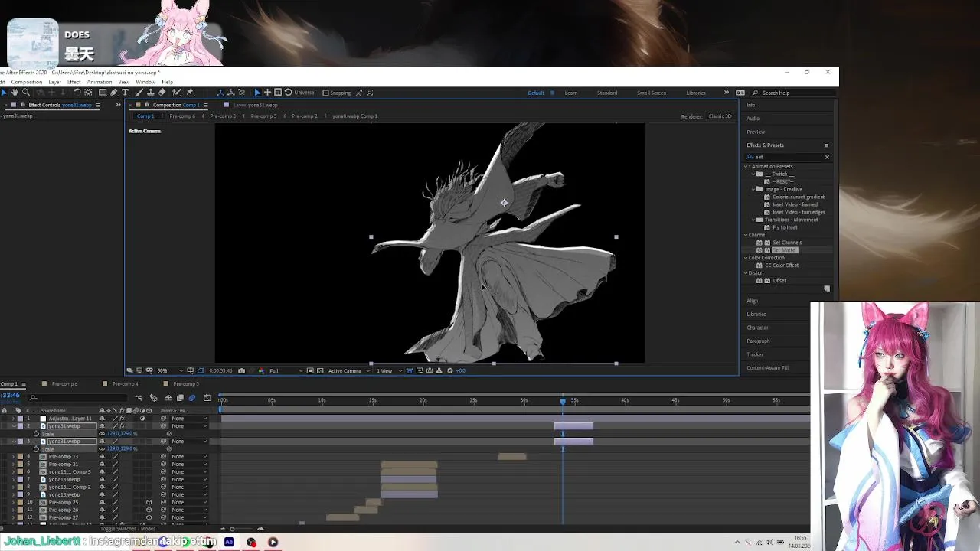Select the Rotation tool in toolbar
Image resolution: width=980 pixels, height=551 pixels.
point(77,93)
